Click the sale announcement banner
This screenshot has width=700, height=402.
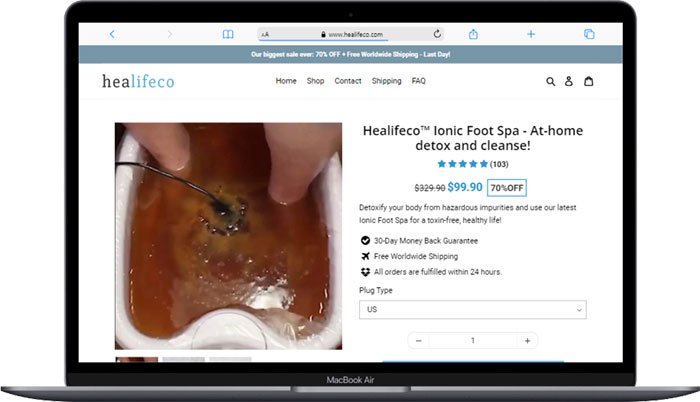pos(350,54)
